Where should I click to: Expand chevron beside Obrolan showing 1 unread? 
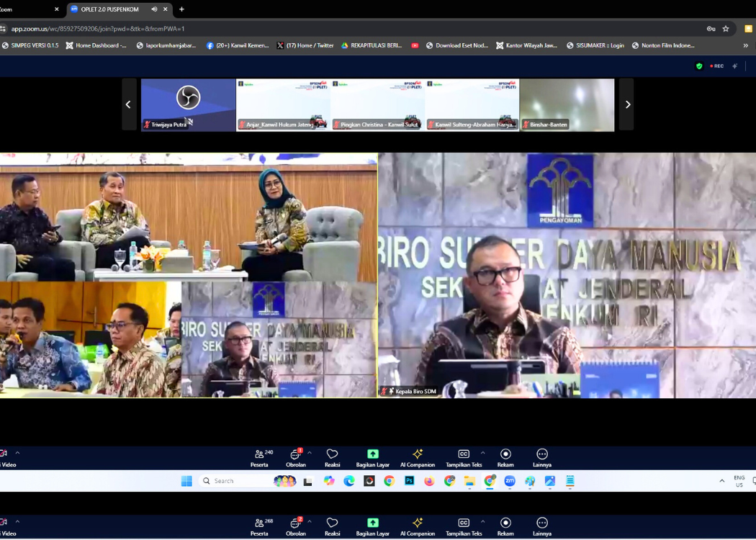pyautogui.click(x=310, y=453)
